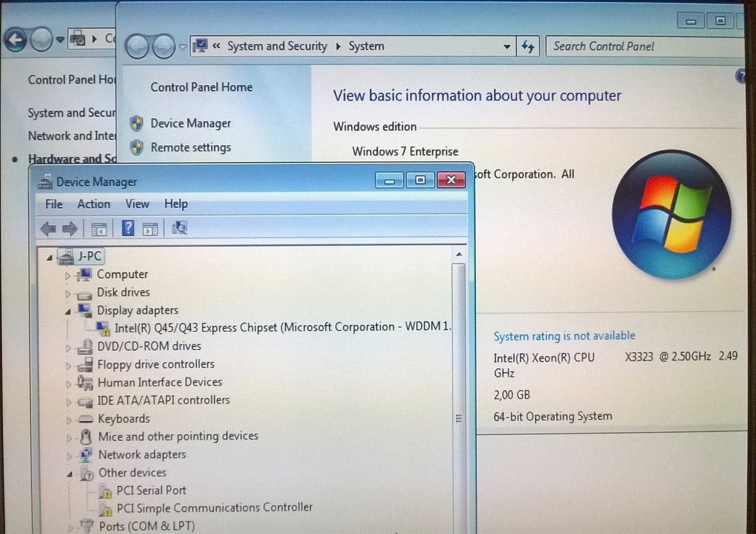The image size is (756, 534).
Task: Click Network and Internet in back window
Action: click(71, 136)
